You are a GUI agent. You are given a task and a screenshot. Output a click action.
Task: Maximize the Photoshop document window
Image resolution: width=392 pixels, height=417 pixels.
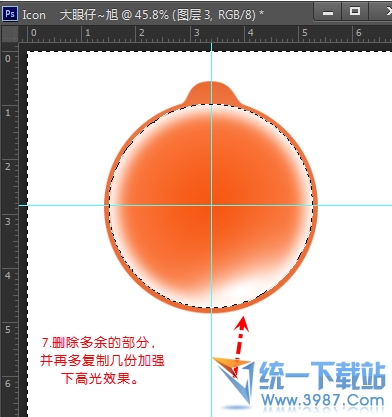click(x=355, y=12)
